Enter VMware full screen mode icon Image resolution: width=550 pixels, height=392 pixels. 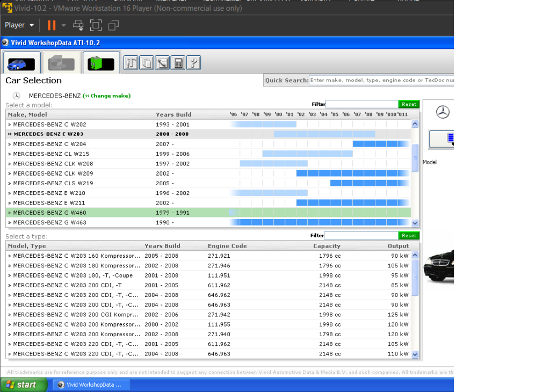pos(96,25)
